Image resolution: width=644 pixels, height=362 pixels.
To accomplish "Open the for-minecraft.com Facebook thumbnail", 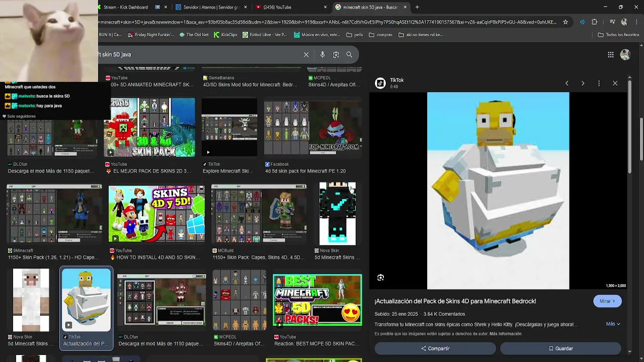I will coord(313,128).
